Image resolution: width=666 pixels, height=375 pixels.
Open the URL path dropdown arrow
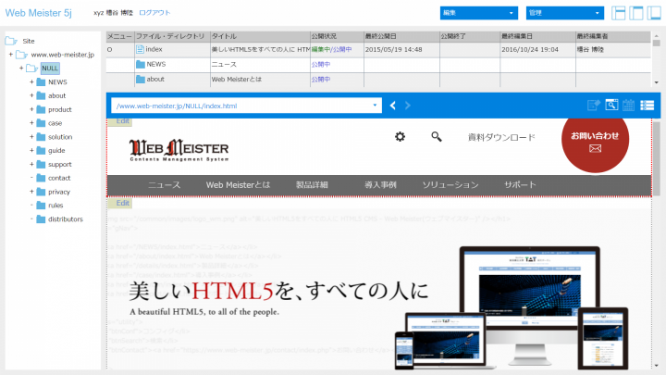[375, 105]
